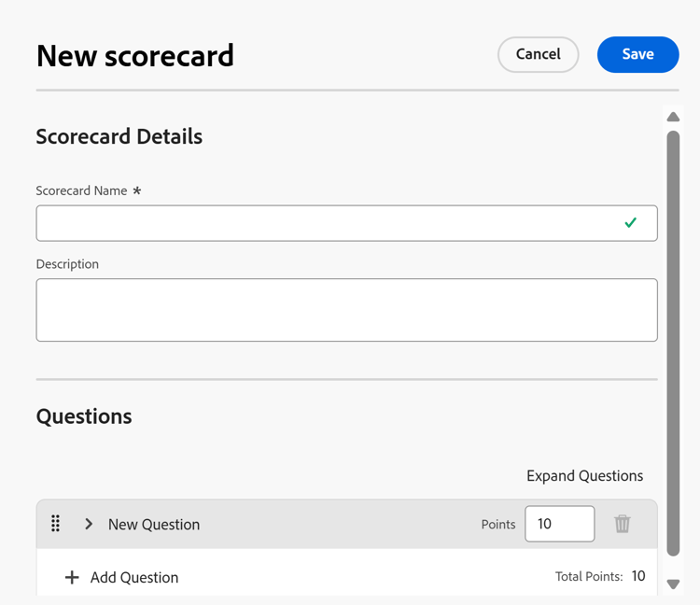Click the scrollbar down arrow
The image size is (700, 605).
pos(673,584)
